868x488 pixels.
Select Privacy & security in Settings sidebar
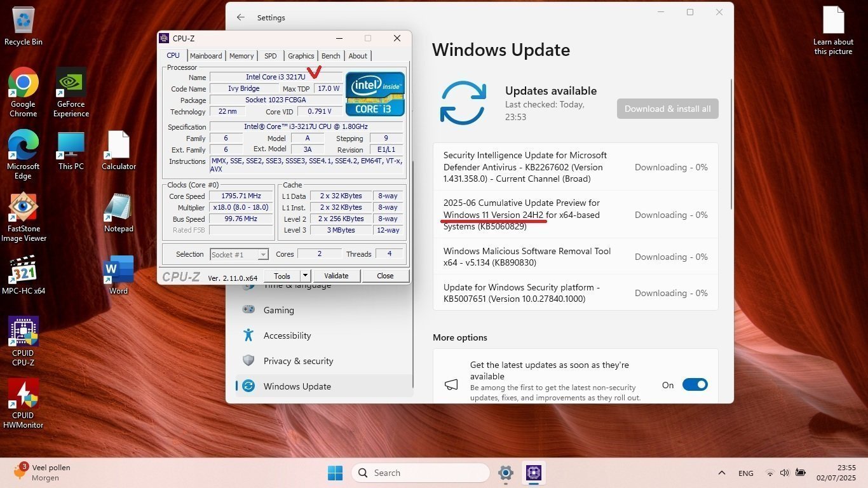click(x=298, y=361)
